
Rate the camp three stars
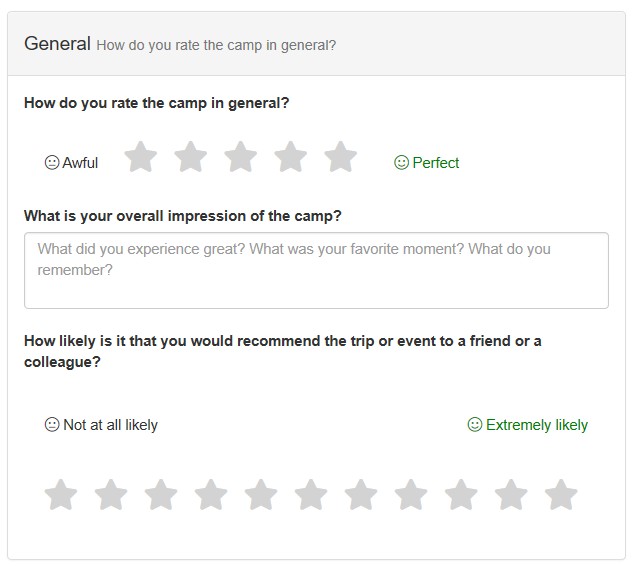pyautogui.click(x=241, y=157)
